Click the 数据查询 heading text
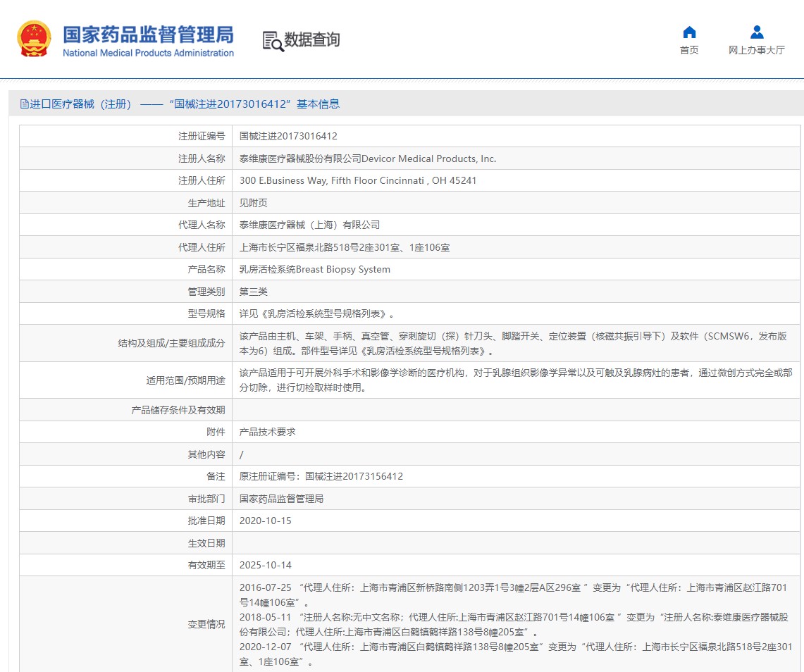This screenshot has width=804, height=672. point(311,39)
